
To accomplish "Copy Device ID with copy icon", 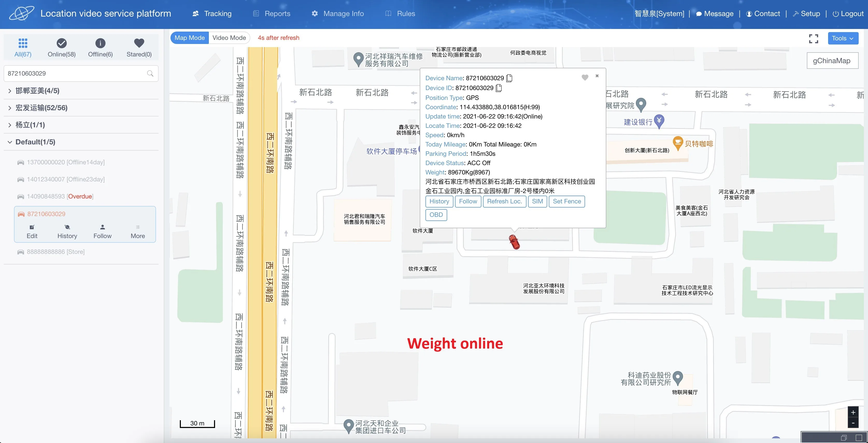I will click(499, 88).
